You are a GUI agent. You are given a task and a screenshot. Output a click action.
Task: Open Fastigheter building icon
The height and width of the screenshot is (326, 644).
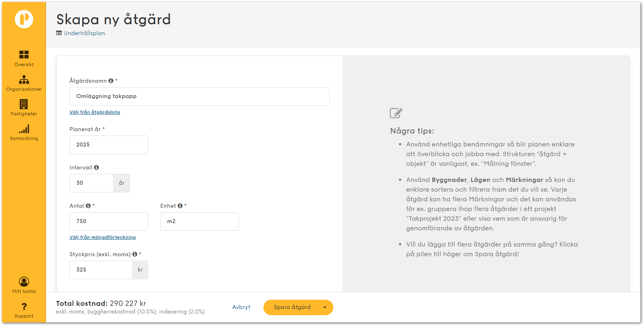[24, 104]
